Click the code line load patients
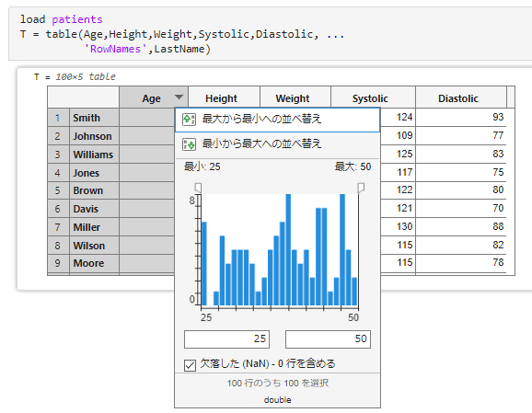The image size is (532, 413). coord(62,19)
